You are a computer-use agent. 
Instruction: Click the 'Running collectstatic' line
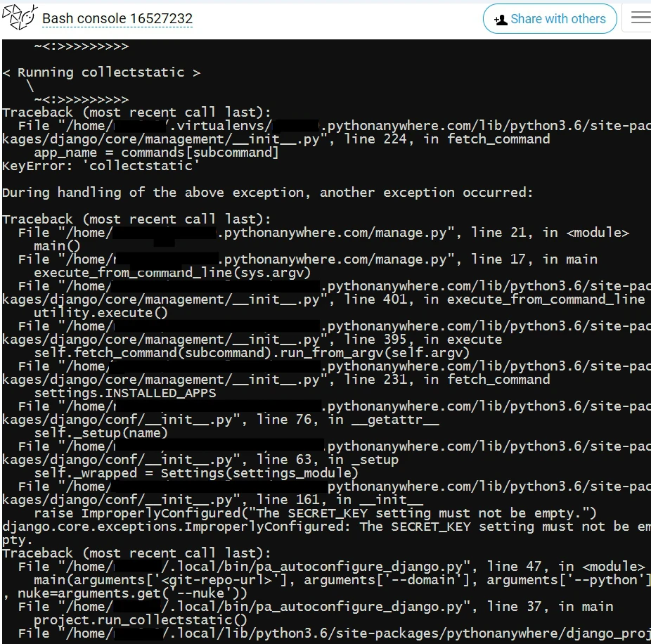(101, 72)
